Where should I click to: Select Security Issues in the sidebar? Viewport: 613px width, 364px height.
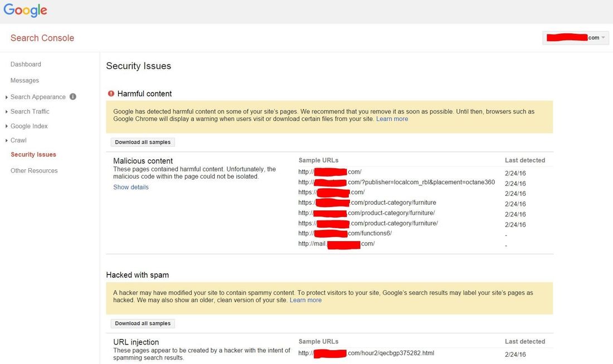[x=33, y=155]
